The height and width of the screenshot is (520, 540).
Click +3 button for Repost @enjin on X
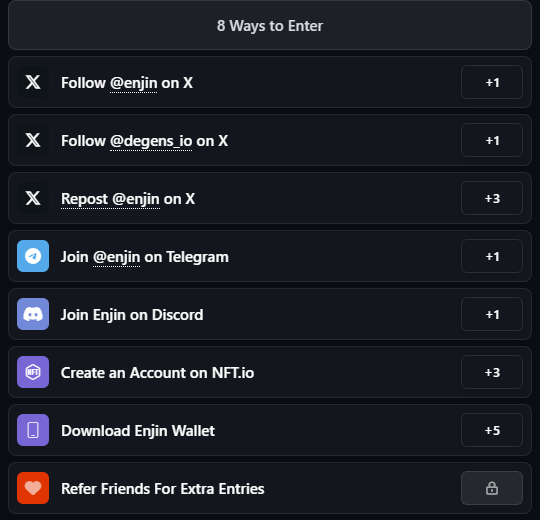point(492,198)
